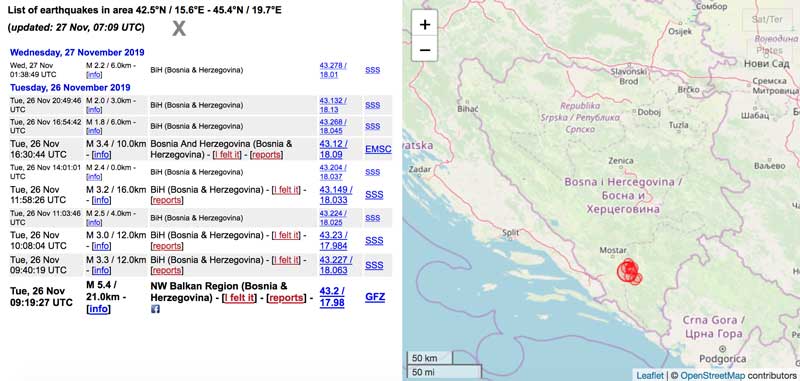Select 'Tuesday, 26 November 2019' heading
The image size is (800, 381).
click(70, 87)
